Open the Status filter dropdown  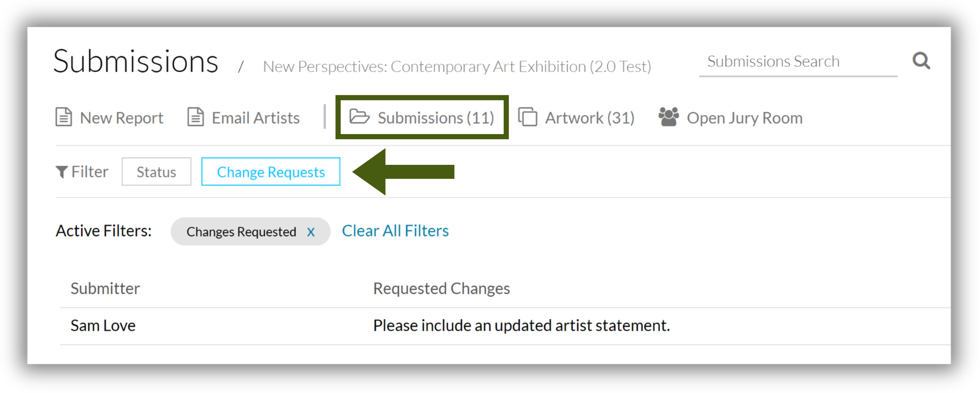click(156, 172)
